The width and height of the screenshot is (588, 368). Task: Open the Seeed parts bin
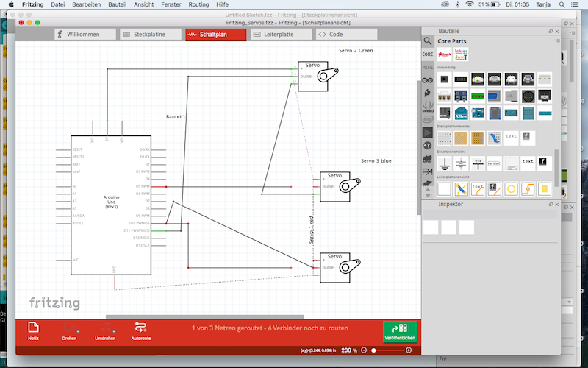pos(428,106)
